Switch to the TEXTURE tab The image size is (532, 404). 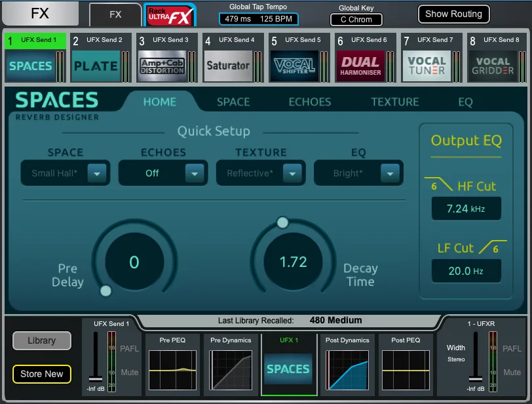(x=395, y=102)
